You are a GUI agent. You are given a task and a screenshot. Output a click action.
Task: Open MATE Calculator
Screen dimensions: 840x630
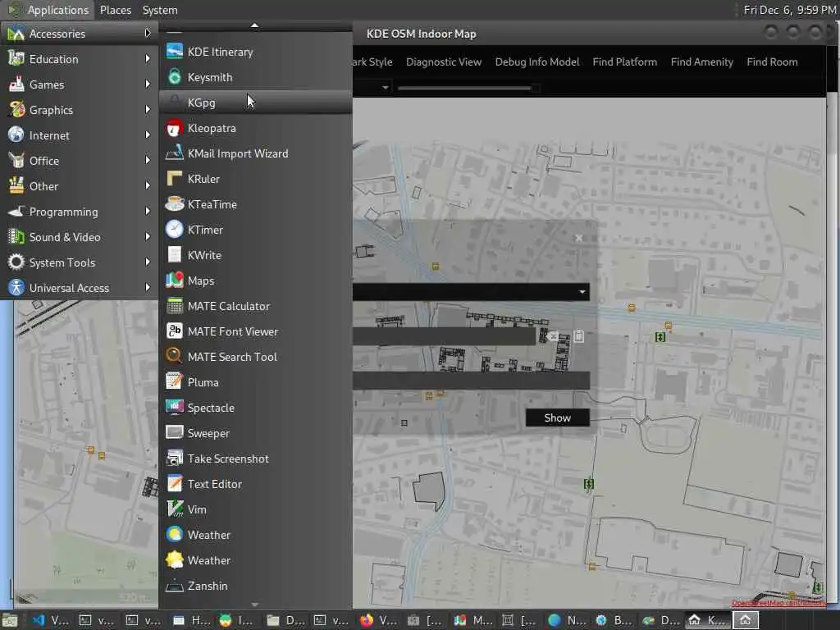(x=256, y=306)
